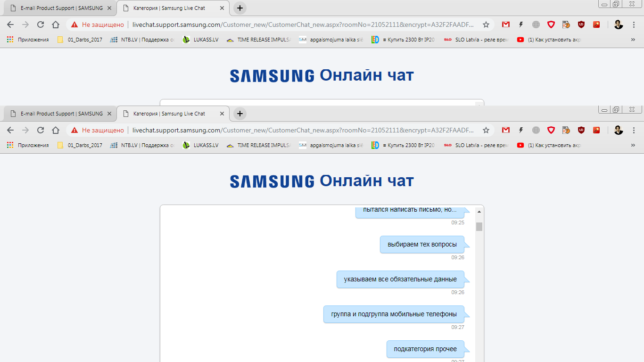Open the '01_Darbs_2017' bookmark folder in front window

[x=80, y=145]
